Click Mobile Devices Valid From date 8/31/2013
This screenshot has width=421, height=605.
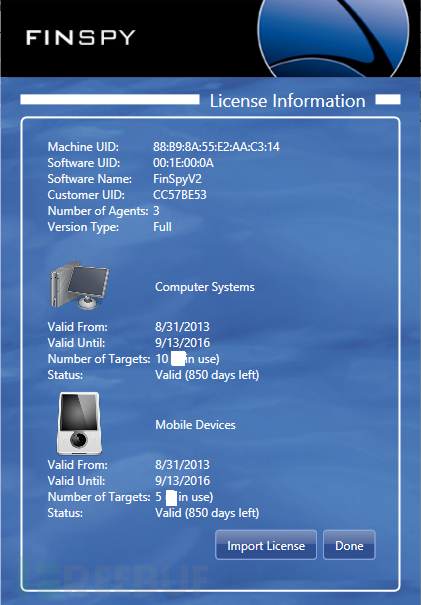click(x=182, y=465)
